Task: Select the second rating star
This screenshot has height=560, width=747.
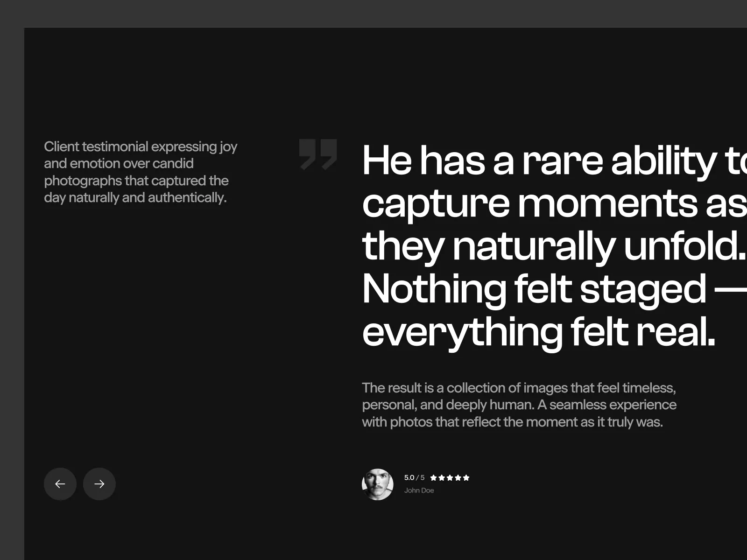Action: [442, 477]
